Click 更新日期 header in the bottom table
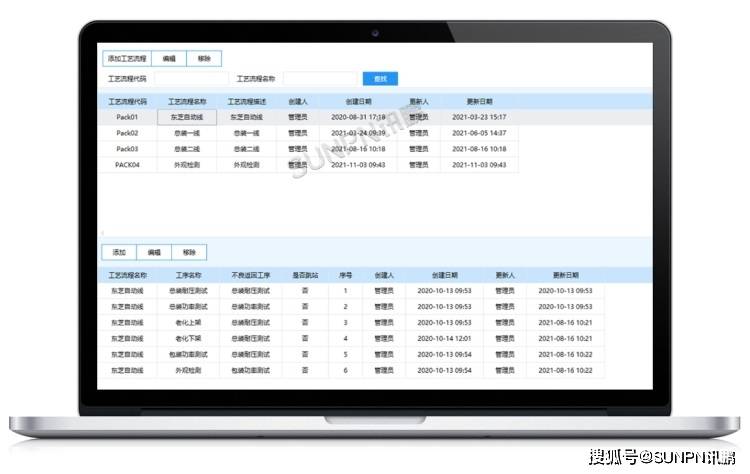Screen dimensions: 750x474 point(566,276)
